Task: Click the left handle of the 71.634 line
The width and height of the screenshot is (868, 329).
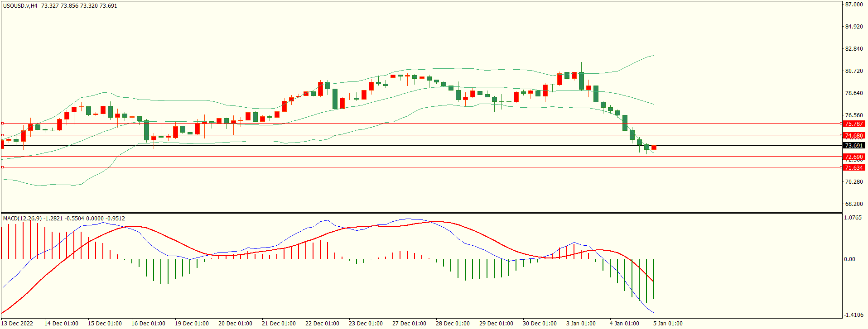Action: click(3, 167)
